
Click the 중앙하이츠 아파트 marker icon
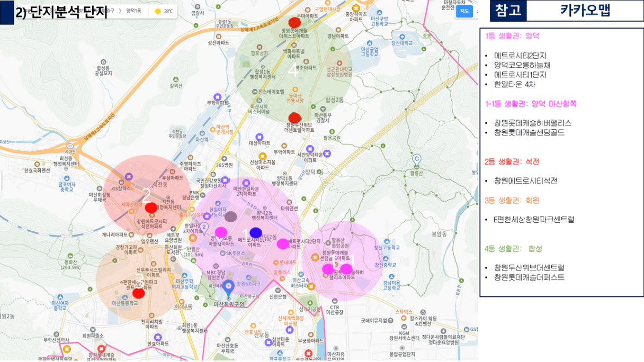click(x=356, y=8)
